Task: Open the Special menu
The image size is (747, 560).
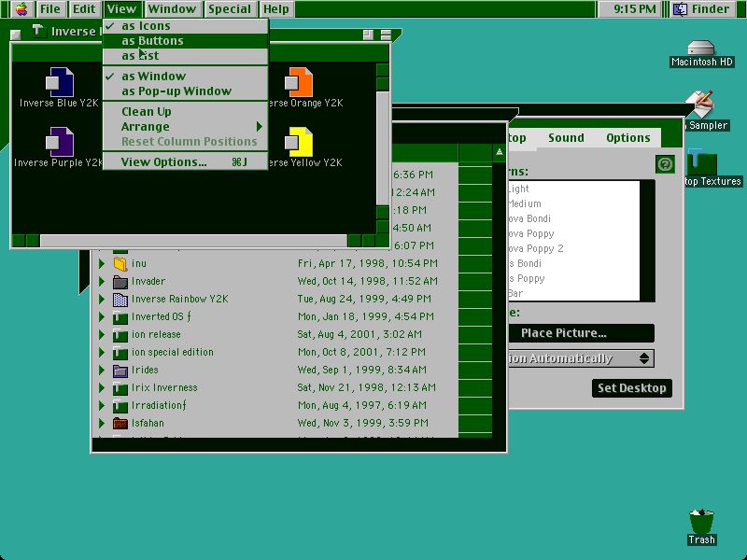Action: pyautogui.click(x=230, y=9)
